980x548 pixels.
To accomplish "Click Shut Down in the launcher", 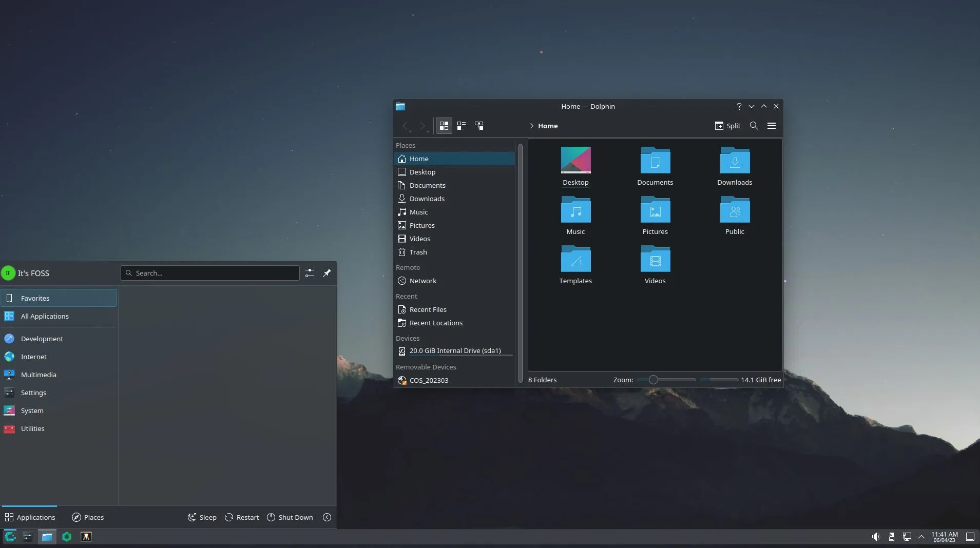I will [x=290, y=517].
